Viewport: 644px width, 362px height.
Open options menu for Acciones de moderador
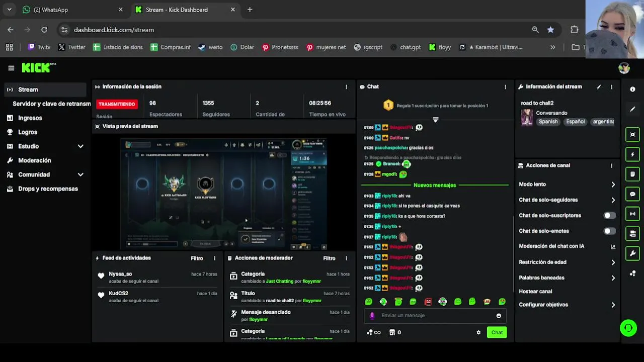click(x=346, y=258)
